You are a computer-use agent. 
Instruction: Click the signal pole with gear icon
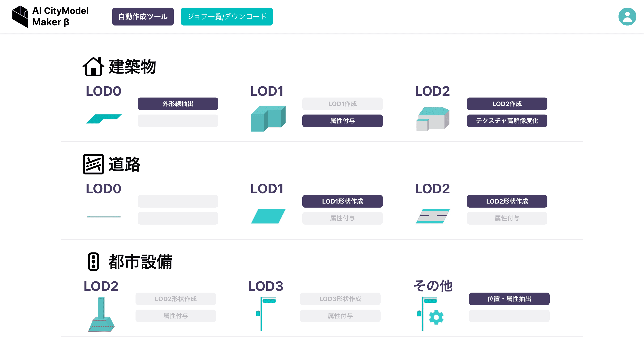[x=430, y=314]
